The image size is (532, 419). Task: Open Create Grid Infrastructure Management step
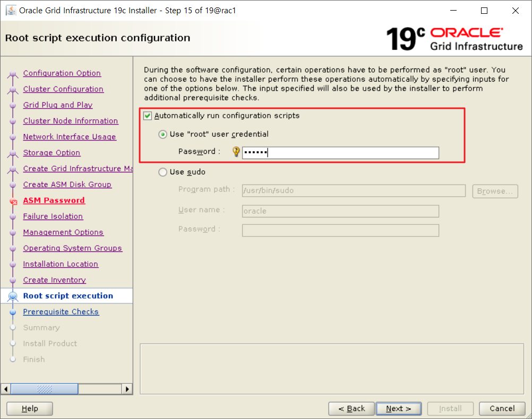click(78, 169)
